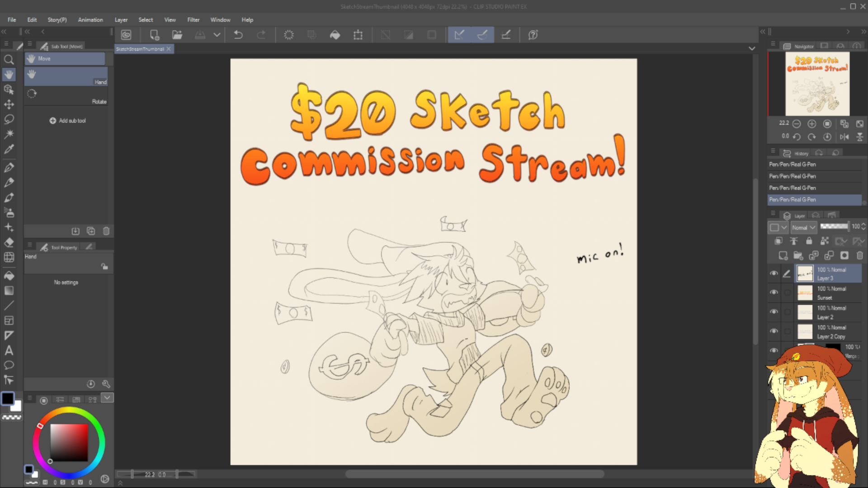Click the Fill bucket toolbar icon
Viewport: 868px width, 488px height.
point(335,35)
